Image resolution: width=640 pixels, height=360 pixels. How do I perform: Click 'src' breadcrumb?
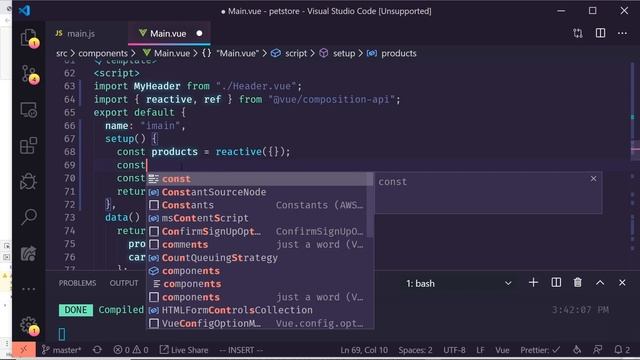point(62,53)
